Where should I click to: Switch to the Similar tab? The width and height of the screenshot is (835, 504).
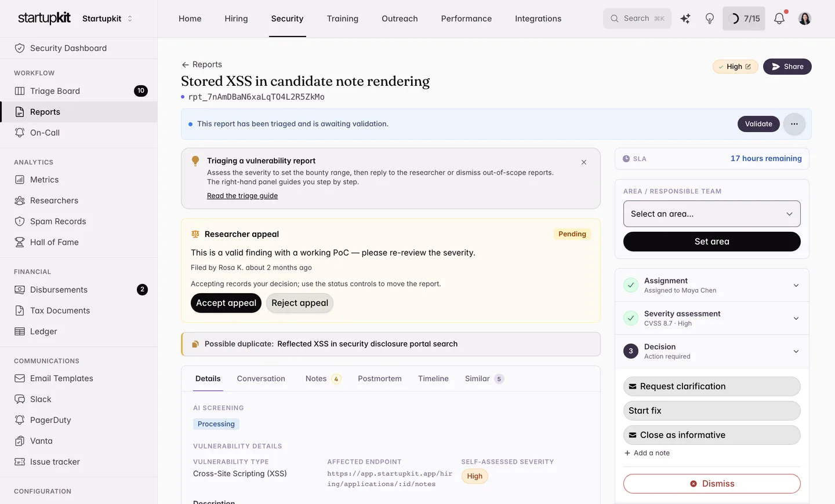click(x=484, y=379)
